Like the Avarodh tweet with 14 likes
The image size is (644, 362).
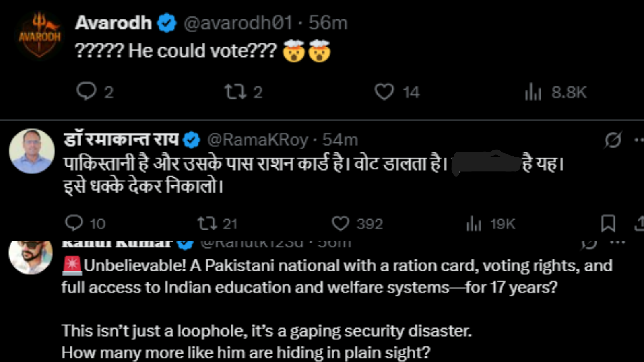tap(384, 92)
